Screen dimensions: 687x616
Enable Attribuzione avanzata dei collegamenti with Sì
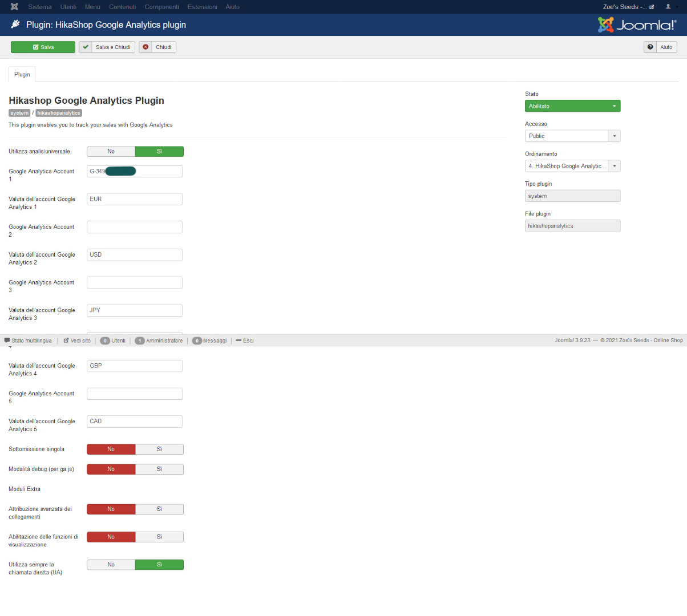click(159, 509)
